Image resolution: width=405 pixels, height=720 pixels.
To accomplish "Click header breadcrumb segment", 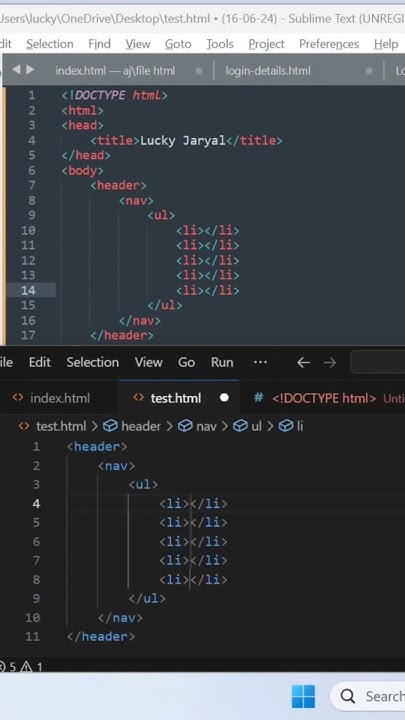I will [141, 427].
